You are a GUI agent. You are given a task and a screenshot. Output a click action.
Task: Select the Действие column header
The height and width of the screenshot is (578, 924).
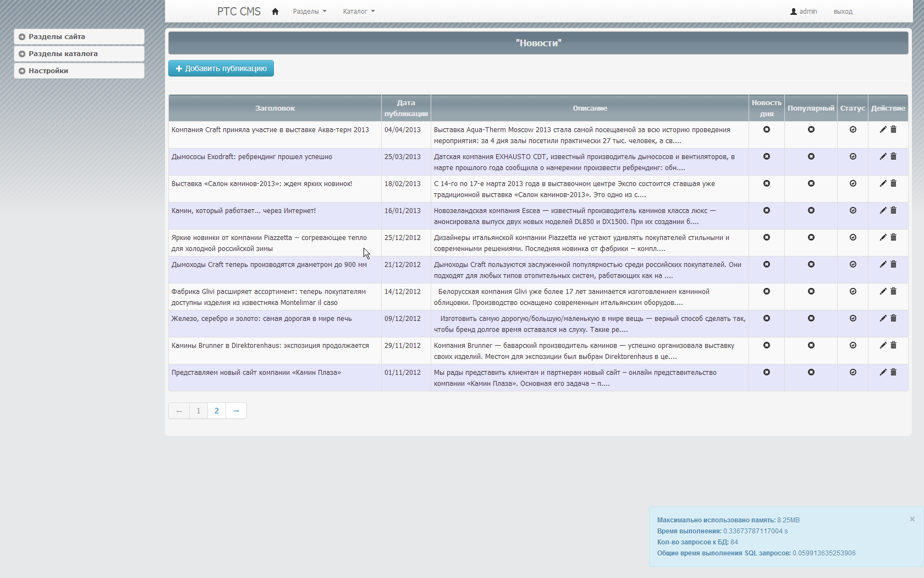tap(888, 108)
